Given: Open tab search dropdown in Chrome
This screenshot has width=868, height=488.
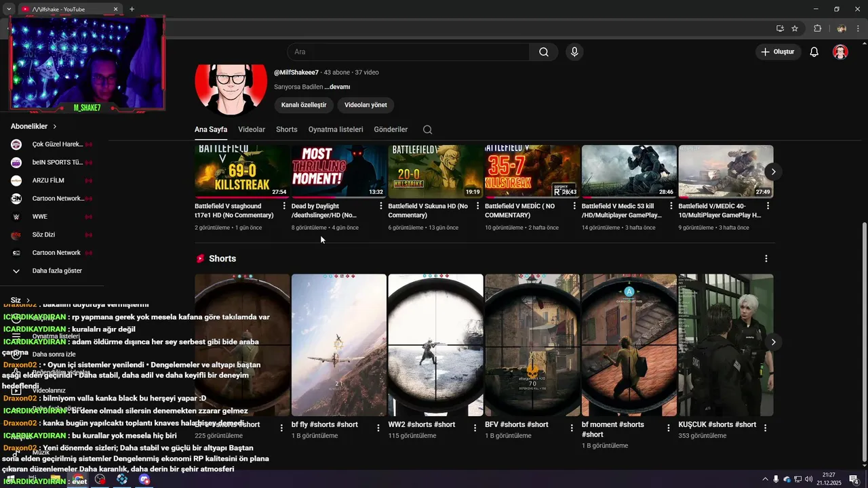Looking at the screenshot, I should (9, 9).
